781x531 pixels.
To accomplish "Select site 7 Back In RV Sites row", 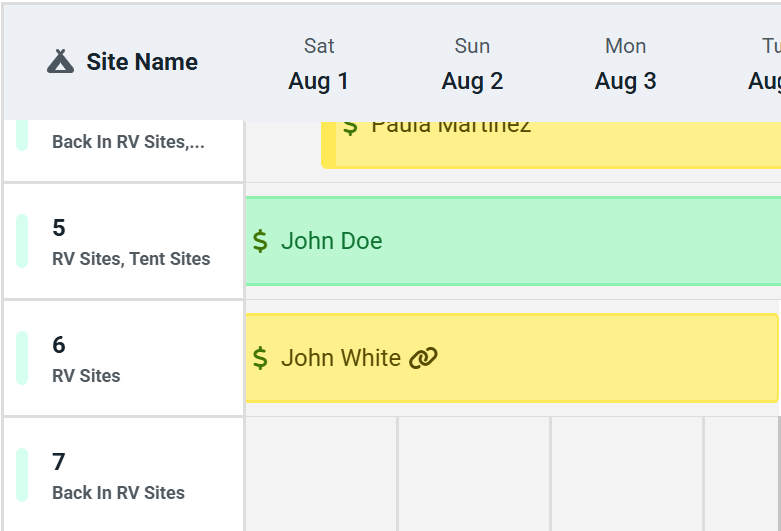I will 124,475.
